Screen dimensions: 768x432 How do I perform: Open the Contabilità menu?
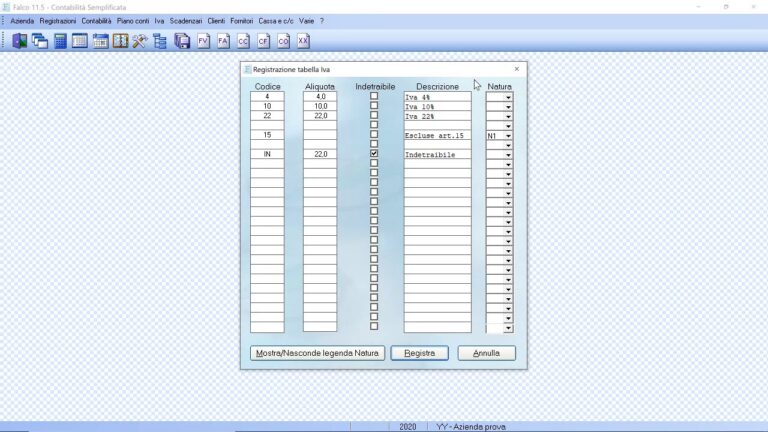point(96,21)
